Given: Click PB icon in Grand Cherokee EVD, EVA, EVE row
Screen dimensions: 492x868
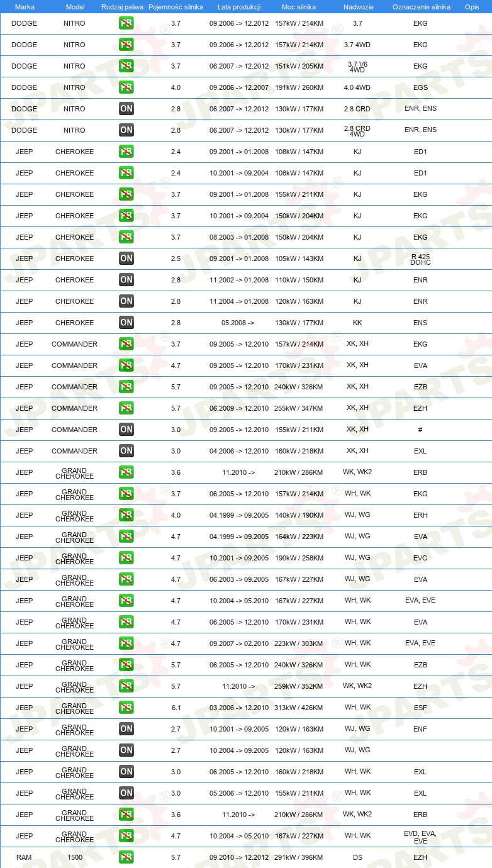Looking at the screenshot, I should 126,836.
